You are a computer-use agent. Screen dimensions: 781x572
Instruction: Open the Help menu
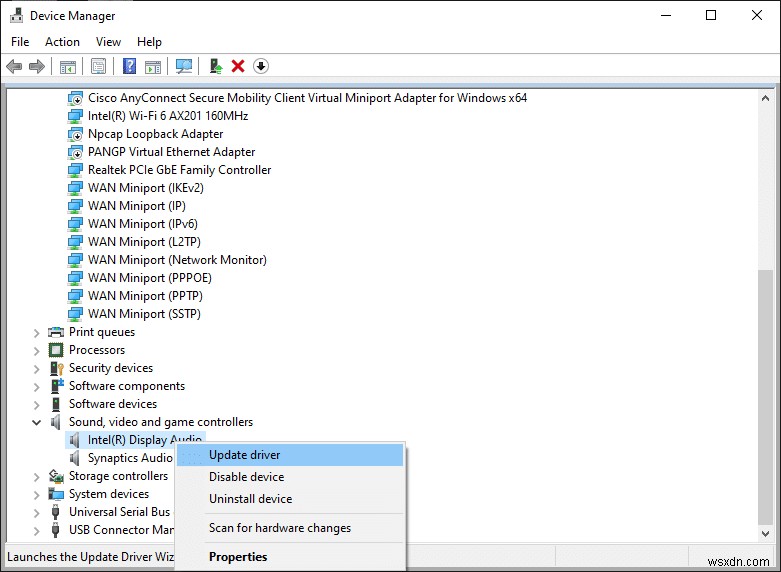point(149,42)
